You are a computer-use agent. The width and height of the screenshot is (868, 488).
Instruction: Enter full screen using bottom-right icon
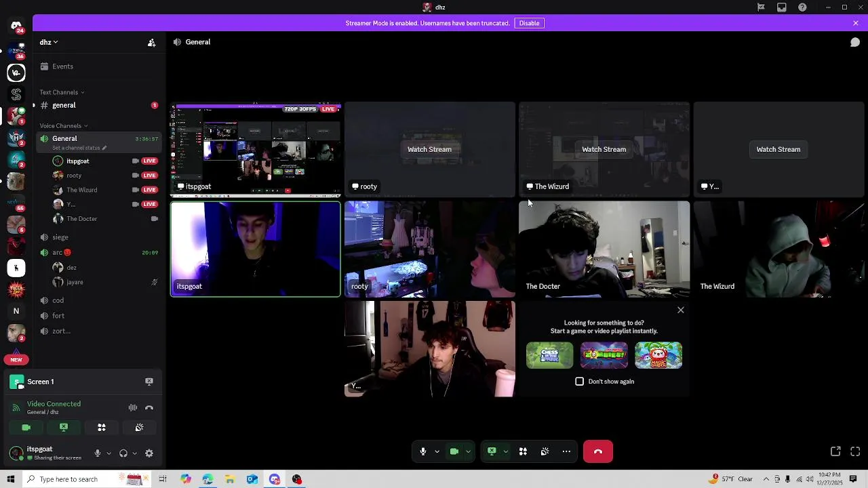(855, 451)
